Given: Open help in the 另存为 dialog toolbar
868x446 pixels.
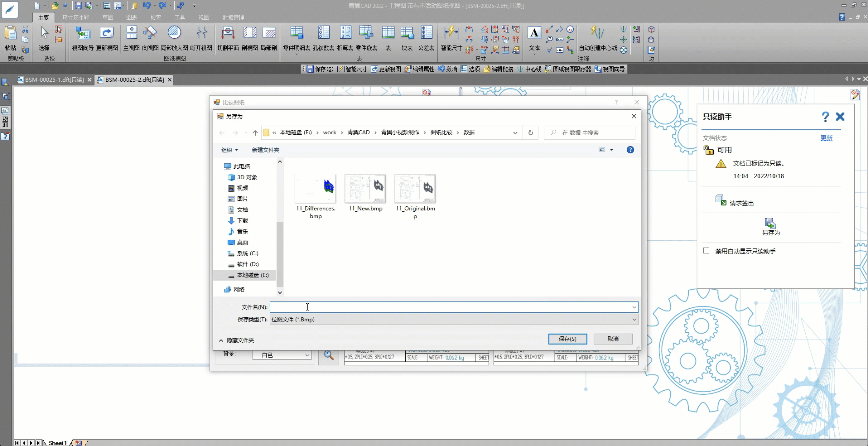Looking at the screenshot, I should click(630, 150).
